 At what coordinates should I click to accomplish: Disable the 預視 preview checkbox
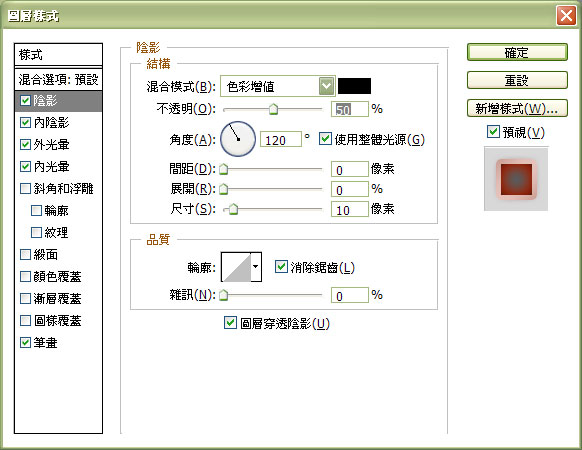click(x=493, y=131)
